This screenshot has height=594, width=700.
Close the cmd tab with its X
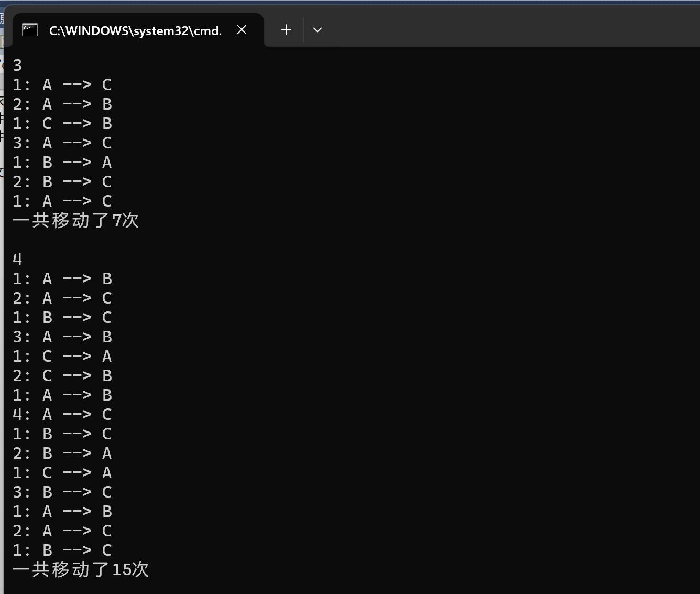242,30
